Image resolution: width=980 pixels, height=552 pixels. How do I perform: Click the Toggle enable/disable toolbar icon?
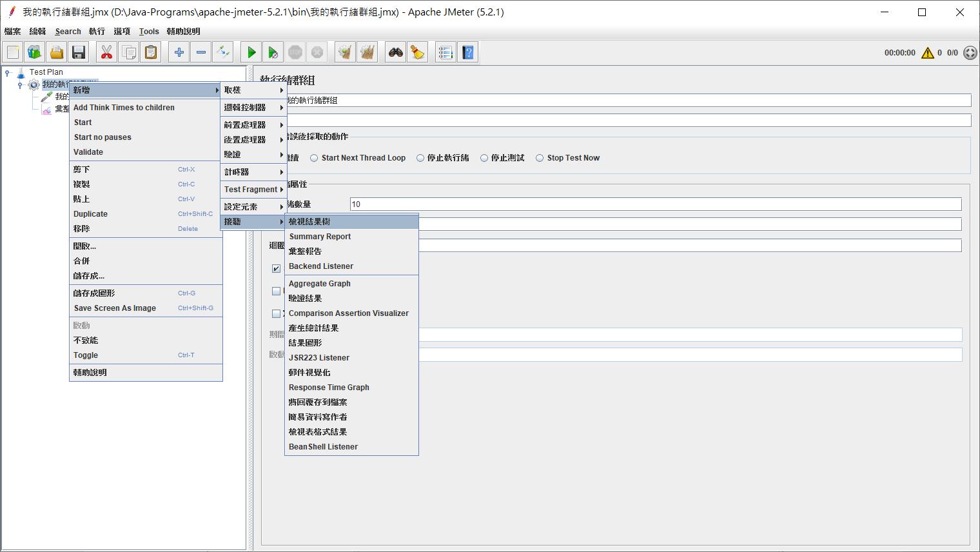click(223, 52)
